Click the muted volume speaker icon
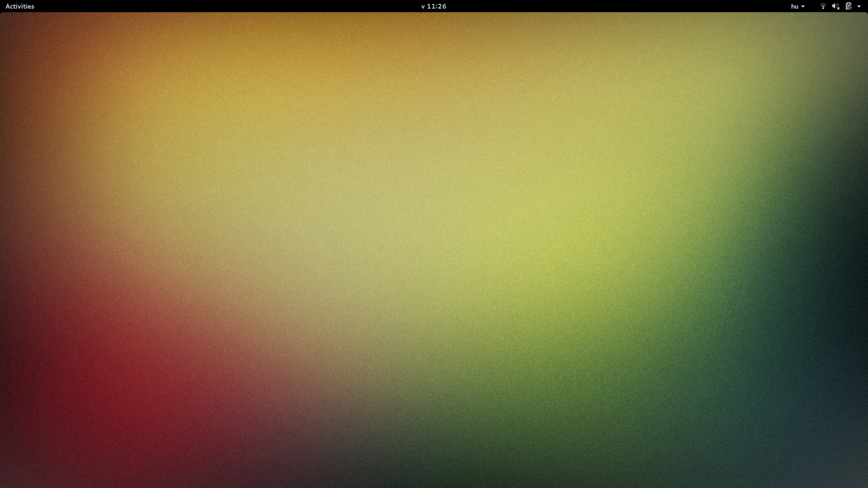 835,6
